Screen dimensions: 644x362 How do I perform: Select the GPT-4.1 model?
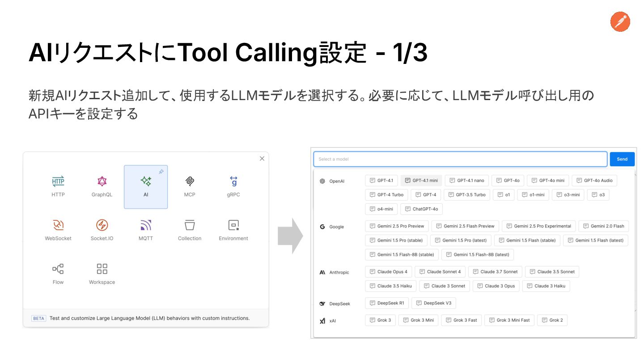point(381,181)
